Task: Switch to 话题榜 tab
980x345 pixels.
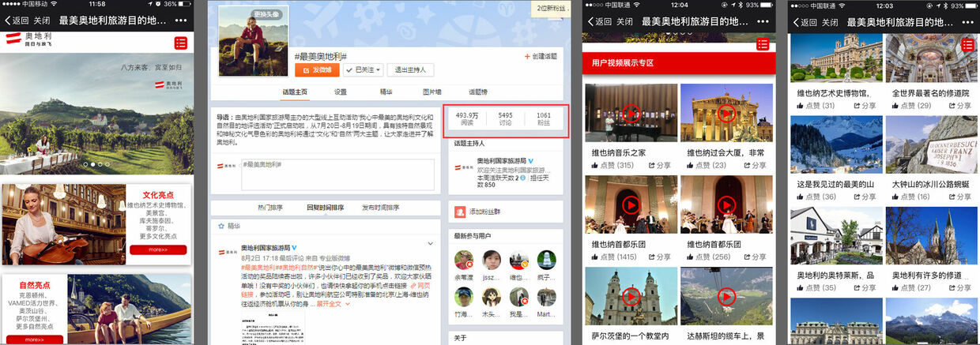Action: point(477,92)
